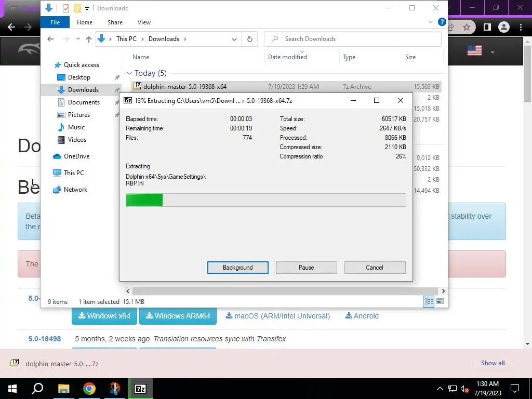Refresh the Downloads folder
The width and height of the screenshot is (532, 399).
point(250,39)
